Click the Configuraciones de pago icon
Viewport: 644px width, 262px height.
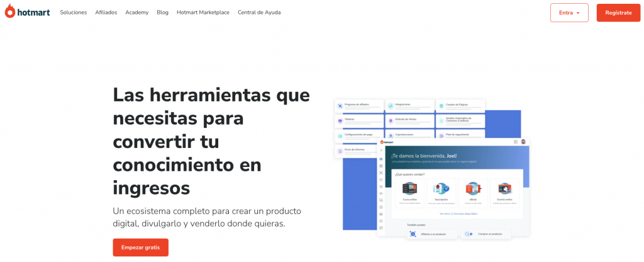340,136
